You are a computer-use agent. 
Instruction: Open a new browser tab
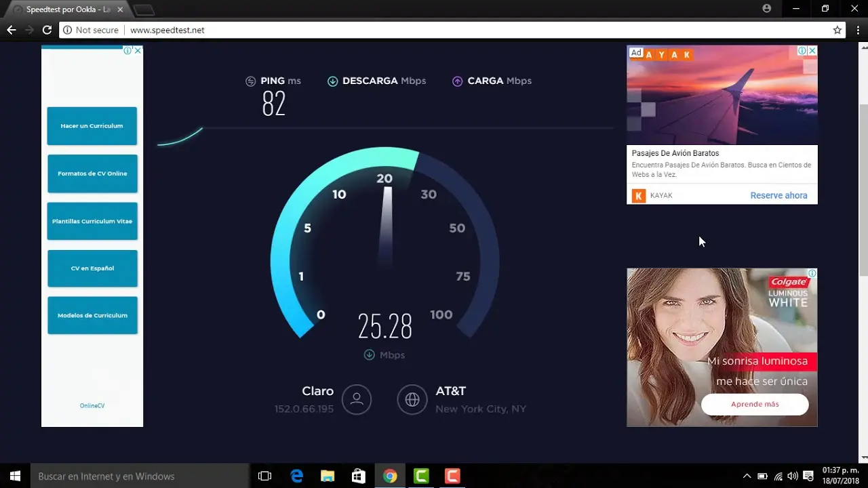point(144,10)
